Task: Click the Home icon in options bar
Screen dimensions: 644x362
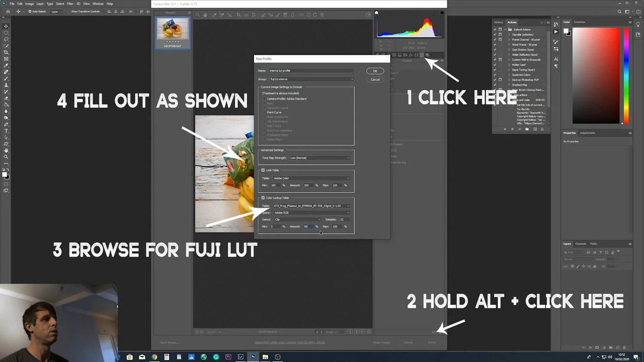Action: click(8, 12)
